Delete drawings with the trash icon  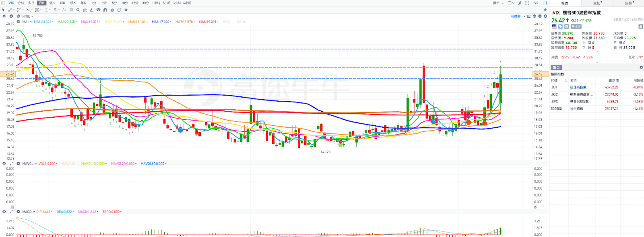point(112,10)
